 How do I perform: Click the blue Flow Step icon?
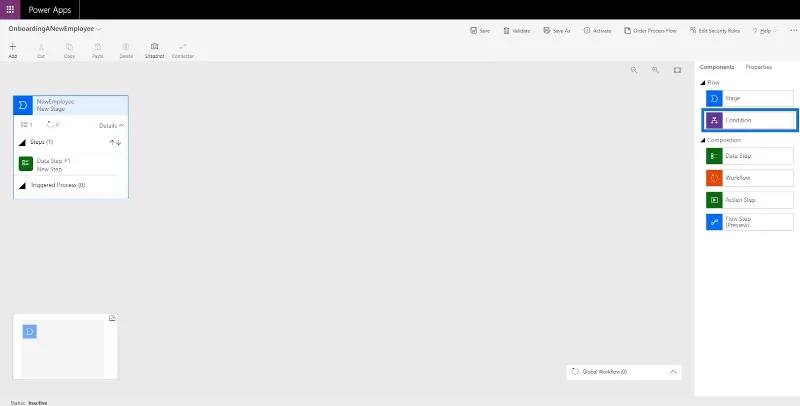[x=714, y=222]
